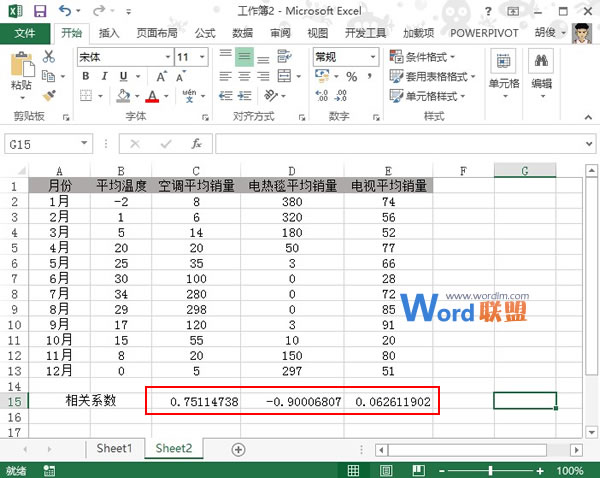Click the zoom slider handle
600x478 pixels.
click(x=490, y=470)
